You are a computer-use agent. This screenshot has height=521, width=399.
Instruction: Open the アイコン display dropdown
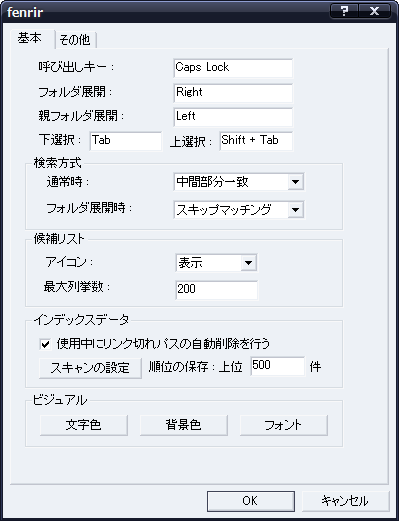coord(216,263)
